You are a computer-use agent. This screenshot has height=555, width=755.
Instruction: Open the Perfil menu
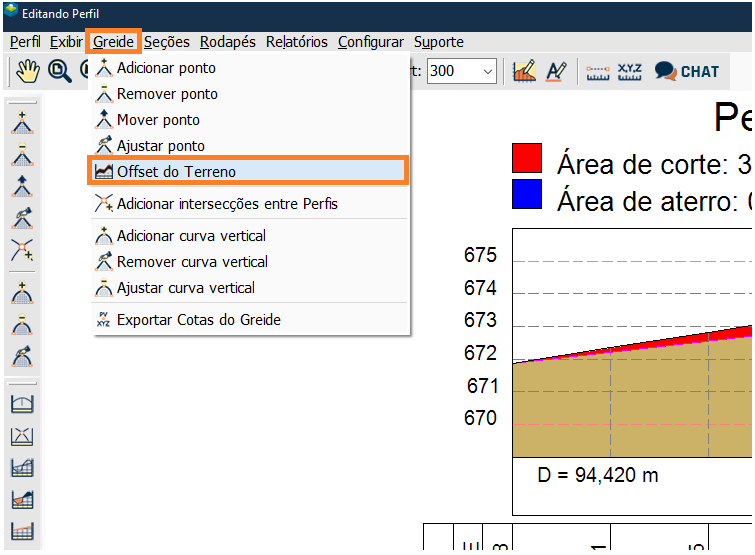25,42
